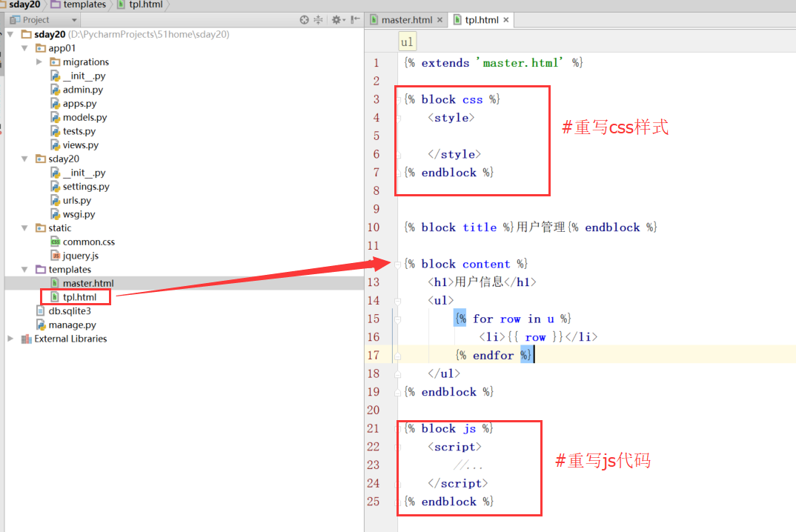Select models.py in project tree
Image resolution: width=796 pixels, height=532 pixels.
[84, 117]
